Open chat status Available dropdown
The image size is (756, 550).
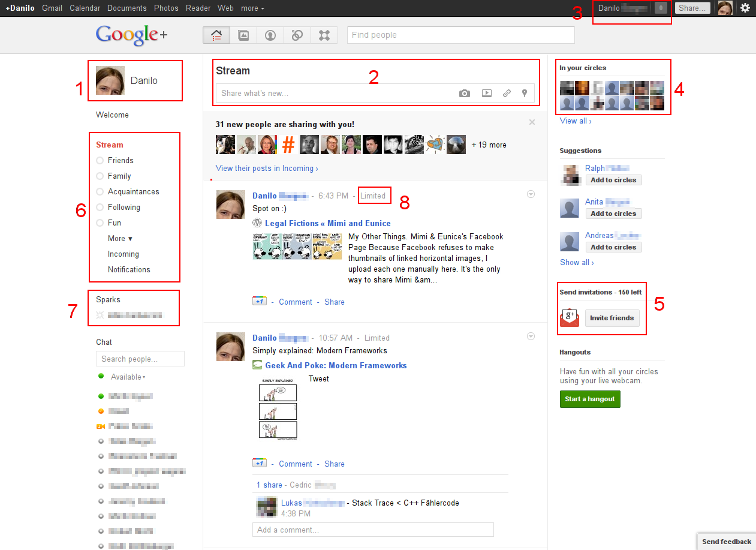click(128, 377)
